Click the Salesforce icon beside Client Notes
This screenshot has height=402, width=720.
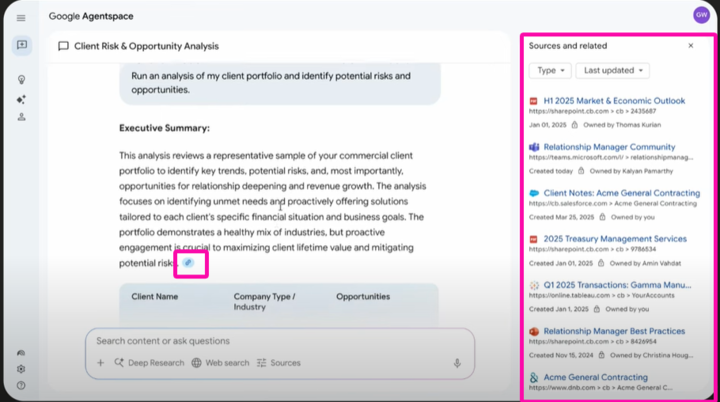[534, 193]
